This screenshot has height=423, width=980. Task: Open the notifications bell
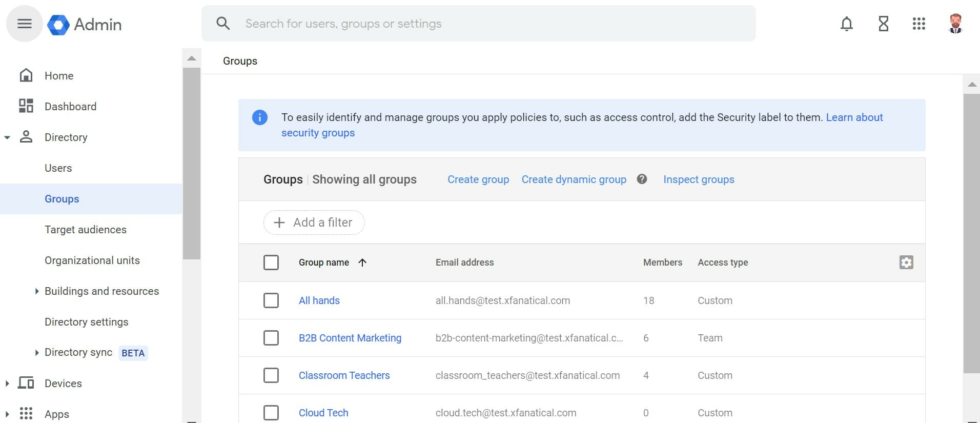click(x=847, y=24)
